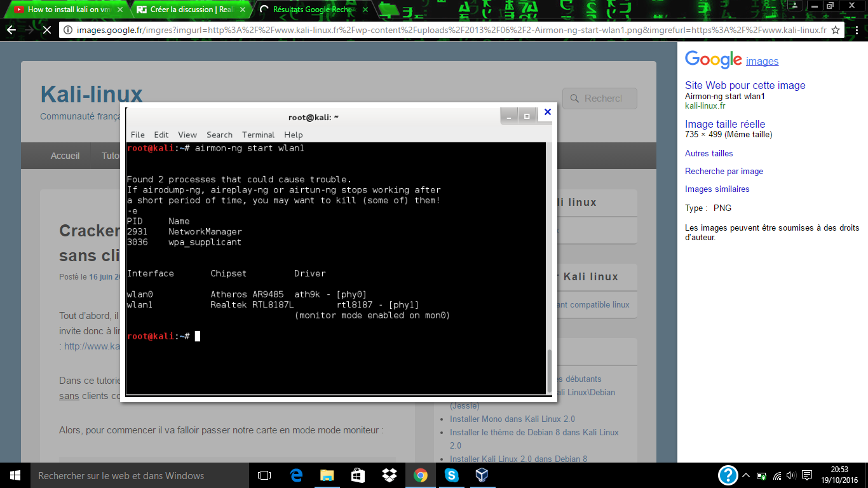The height and width of the screenshot is (488, 868).
Task: Click the Google logo in sidebar
Action: pyautogui.click(x=714, y=60)
